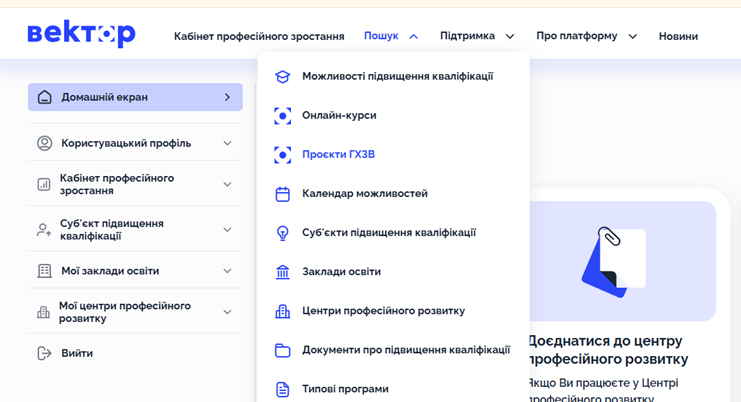Screen dimensions: 741x402
Task: Click the home icon in Домашній екран
Action: click(x=44, y=97)
